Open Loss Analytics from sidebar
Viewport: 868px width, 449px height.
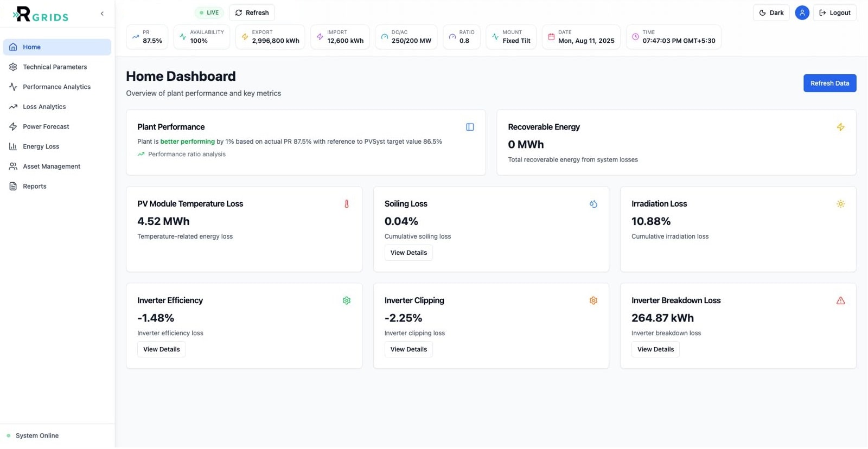pyautogui.click(x=44, y=107)
